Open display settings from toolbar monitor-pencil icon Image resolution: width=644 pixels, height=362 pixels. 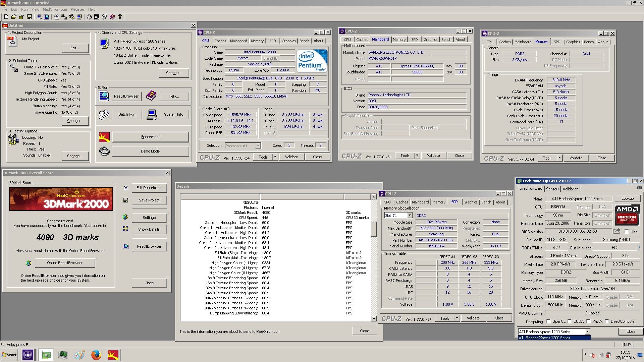pos(79,17)
